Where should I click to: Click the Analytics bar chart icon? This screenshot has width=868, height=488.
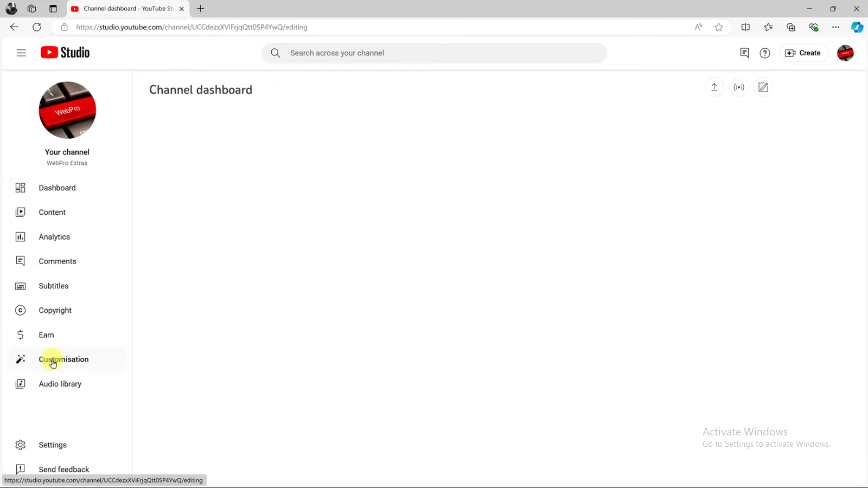(x=21, y=237)
